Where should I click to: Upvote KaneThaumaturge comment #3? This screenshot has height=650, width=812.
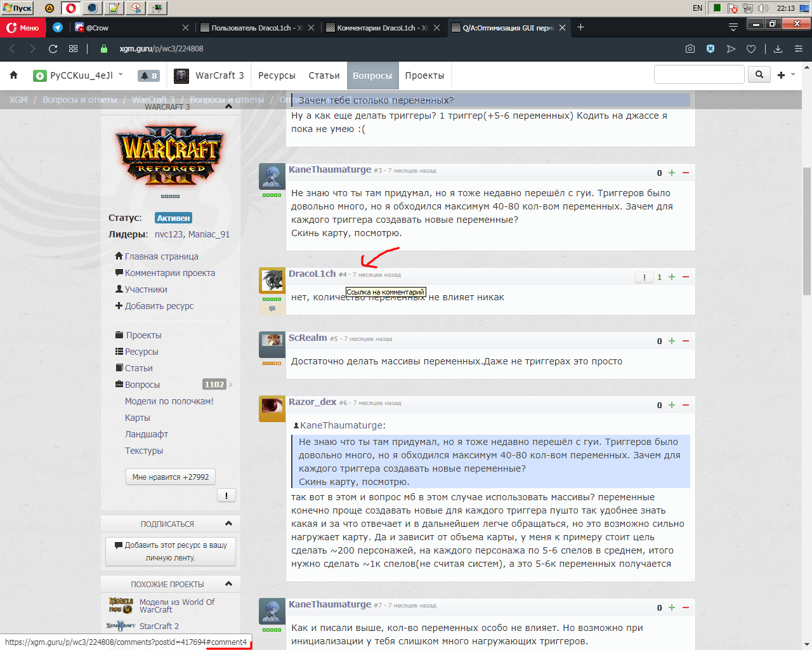[x=672, y=173]
